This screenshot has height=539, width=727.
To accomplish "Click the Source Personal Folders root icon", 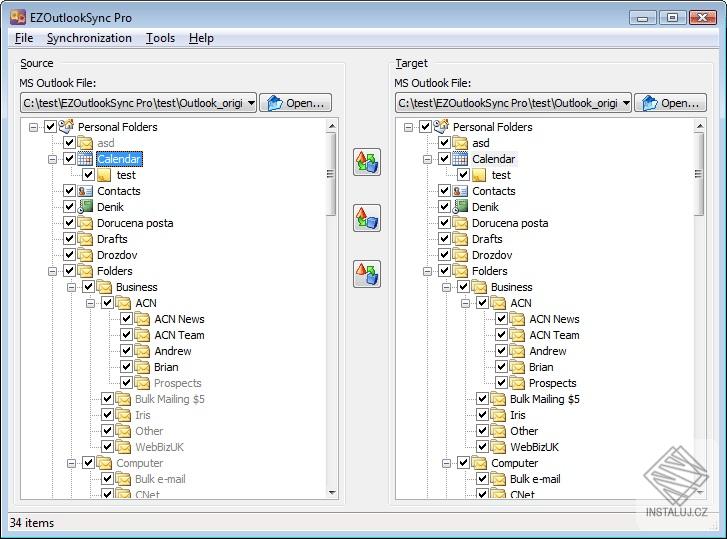I will (x=66, y=127).
